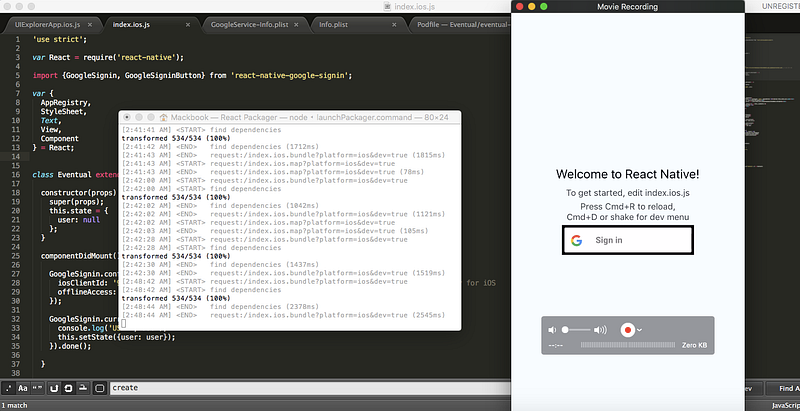This screenshot has width=800, height=411.
Task: Close the UIExplorerApp.ios.js tab
Action: click(90, 24)
